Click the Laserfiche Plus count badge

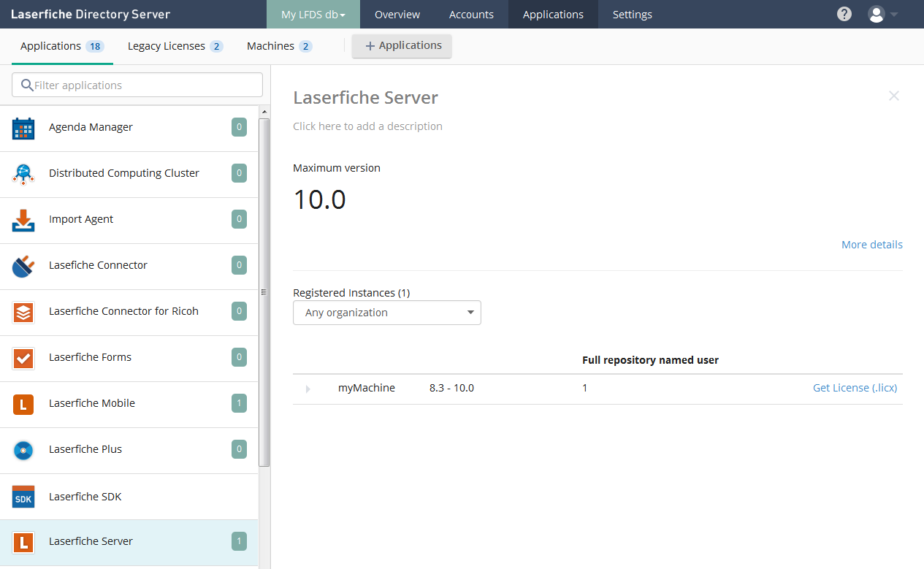[x=239, y=449]
